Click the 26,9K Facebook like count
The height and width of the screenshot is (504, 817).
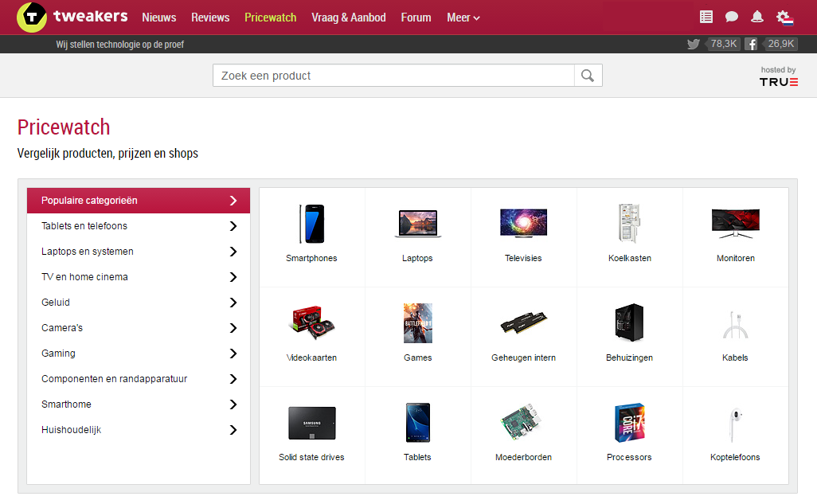pyautogui.click(x=780, y=44)
